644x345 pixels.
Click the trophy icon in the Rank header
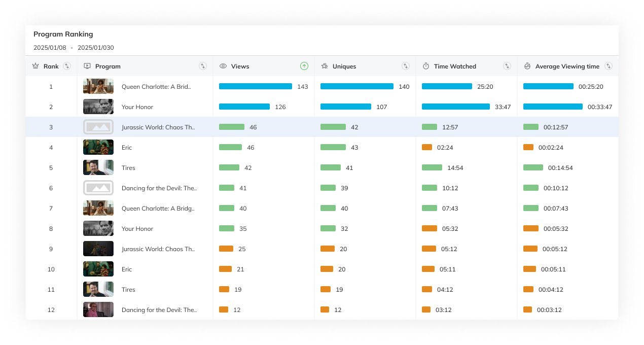pyautogui.click(x=35, y=66)
